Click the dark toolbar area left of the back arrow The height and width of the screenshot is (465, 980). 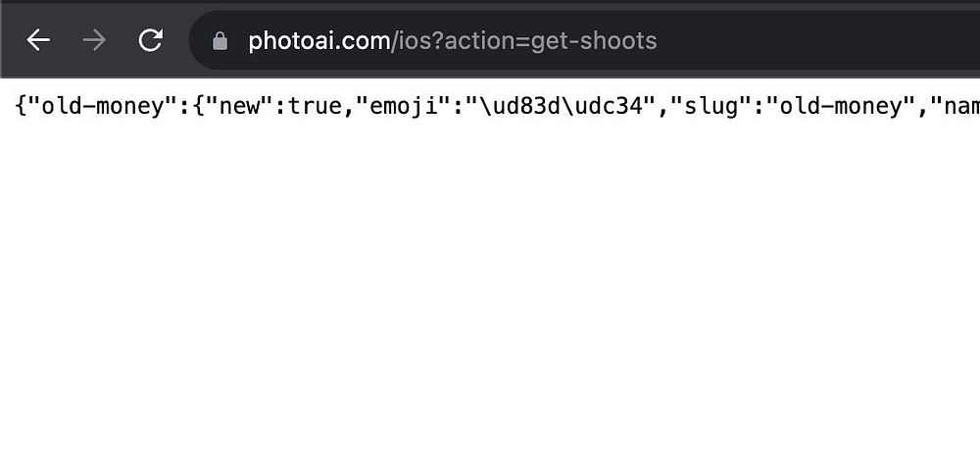point(10,40)
